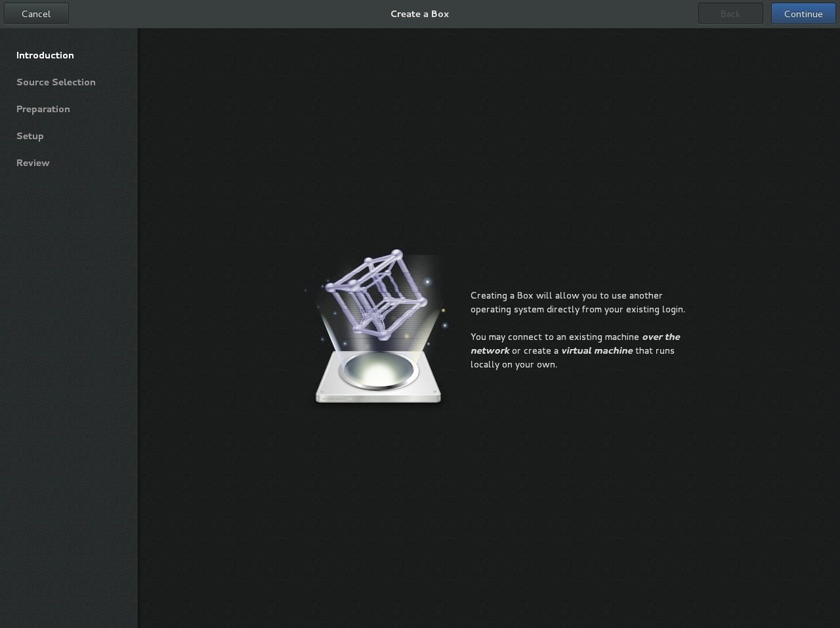Click the "Create a Box" window title
The width and height of the screenshot is (840, 628).
point(420,14)
